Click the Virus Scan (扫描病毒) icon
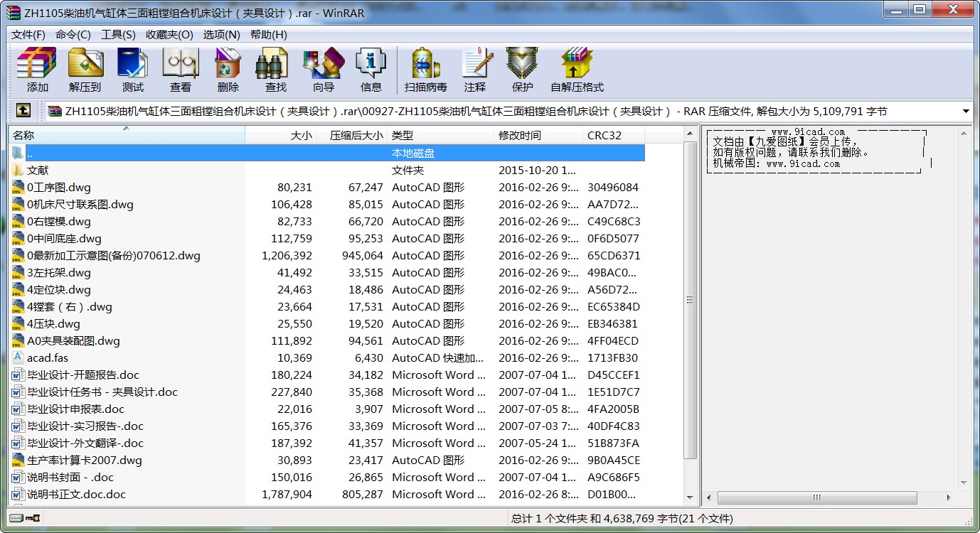The width and height of the screenshot is (980, 533). click(x=425, y=70)
